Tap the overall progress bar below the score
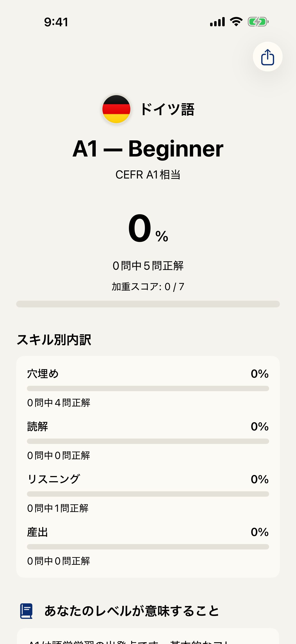 148,304
